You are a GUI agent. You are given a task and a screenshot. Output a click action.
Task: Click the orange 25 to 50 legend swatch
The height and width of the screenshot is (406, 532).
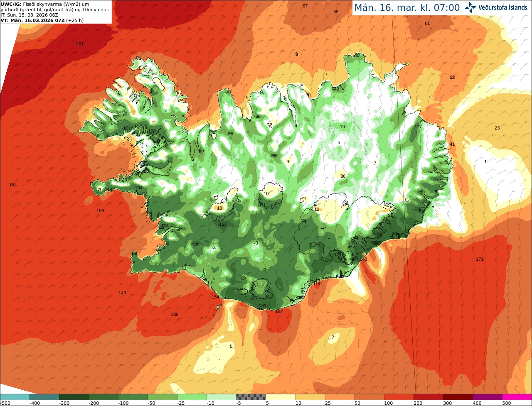point(340,397)
